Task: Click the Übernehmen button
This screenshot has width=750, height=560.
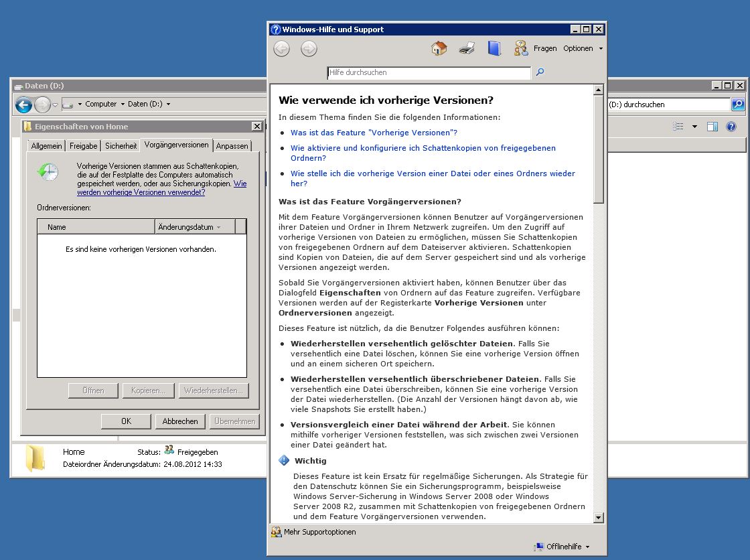Action: click(235, 421)
